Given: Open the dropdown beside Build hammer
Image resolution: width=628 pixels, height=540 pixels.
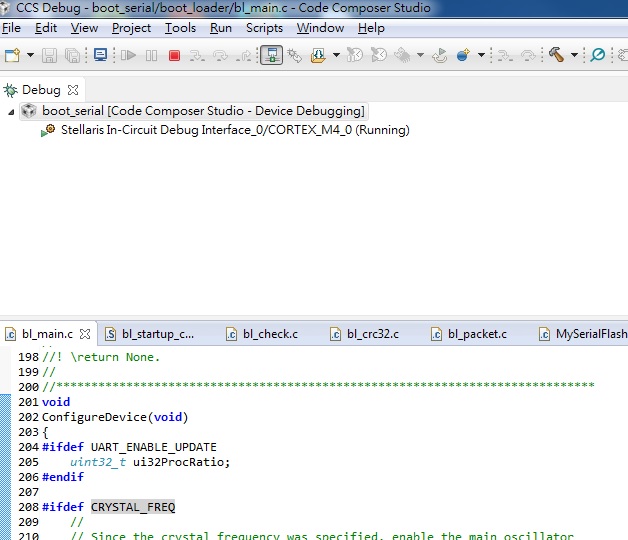Looking at the screenshot, I should coord(574,55).
